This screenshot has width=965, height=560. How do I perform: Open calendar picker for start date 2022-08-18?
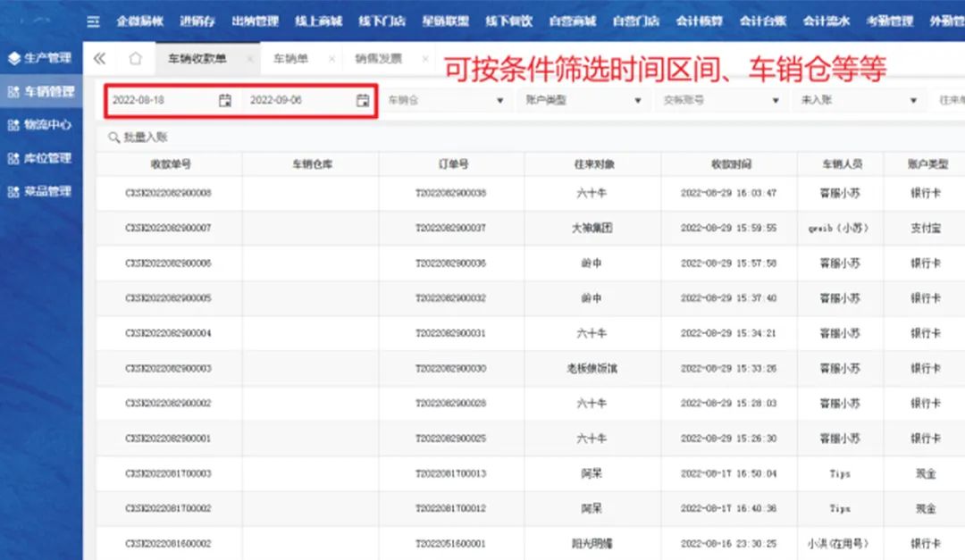click(x=225, y=101)
